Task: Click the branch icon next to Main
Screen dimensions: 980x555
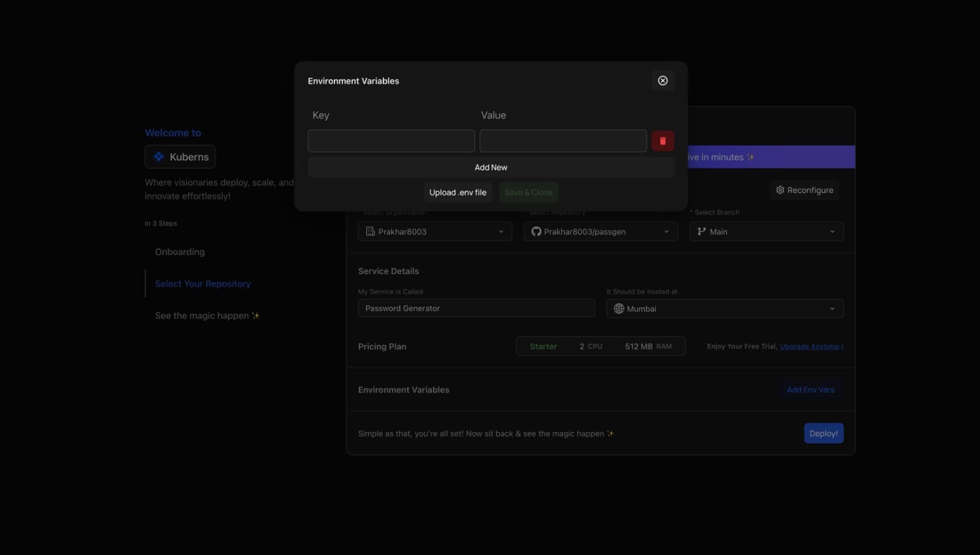Action: [x=701, y=232]
